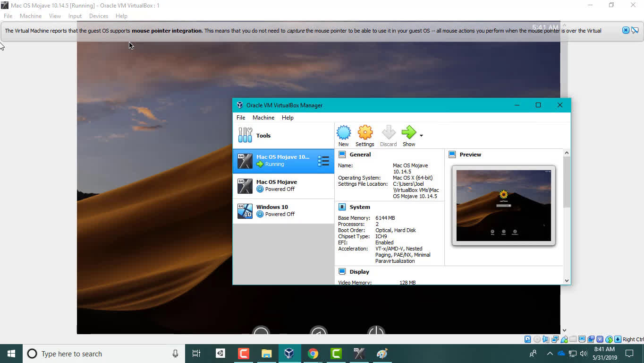Click the USB devices status icon

pyautogui.click(x=564, y=339)
